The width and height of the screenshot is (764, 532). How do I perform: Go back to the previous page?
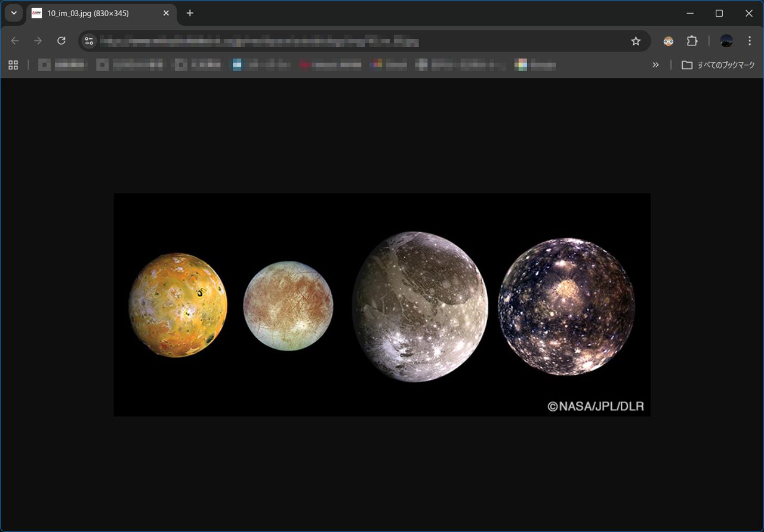15,41
